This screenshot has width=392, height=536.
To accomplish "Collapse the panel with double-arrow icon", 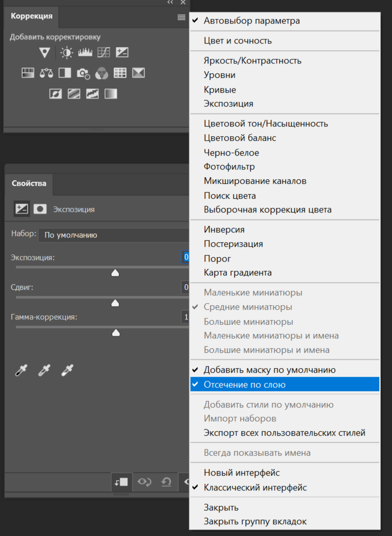I will tap(170, 3).
